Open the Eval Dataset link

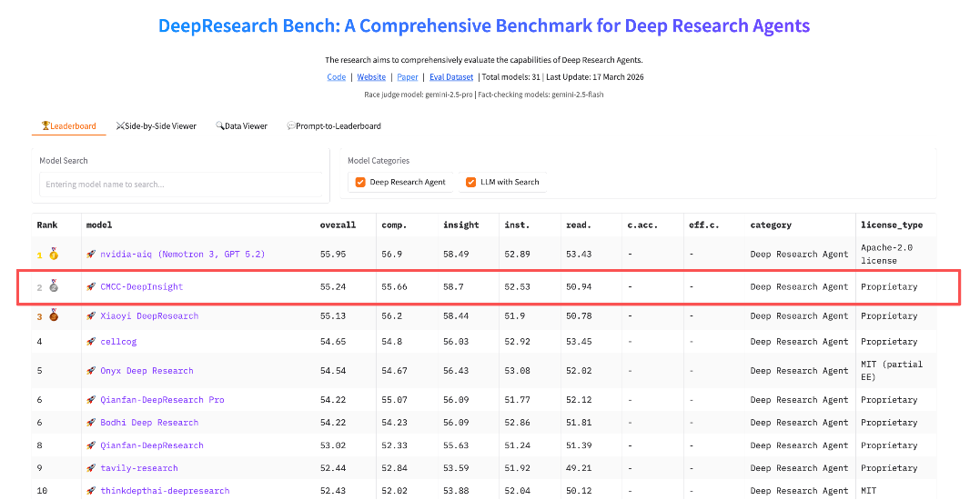[451, 77]
